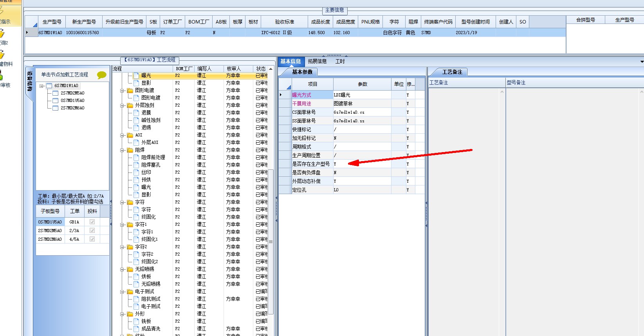644x336 pixels.
Task: Click the 参数 column header
Action: [x=363, y=84]
